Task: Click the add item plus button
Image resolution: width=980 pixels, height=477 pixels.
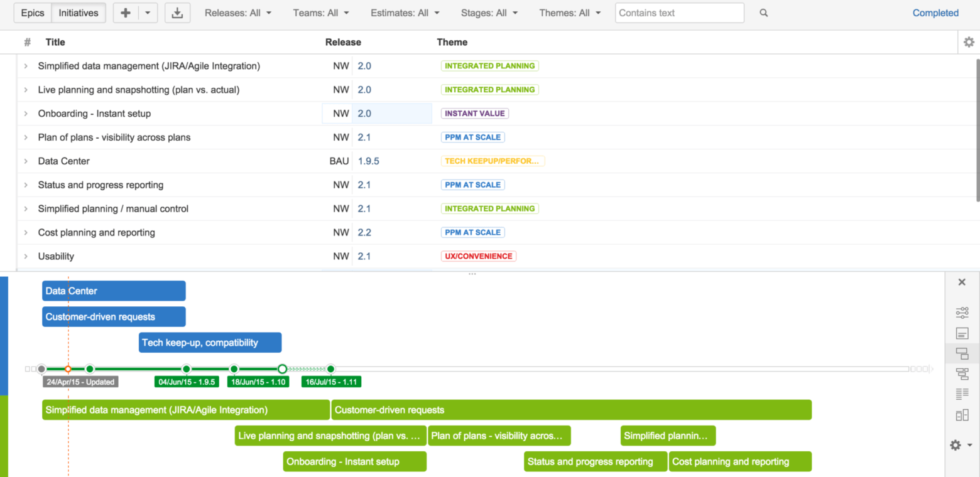Action: point(126,13)
